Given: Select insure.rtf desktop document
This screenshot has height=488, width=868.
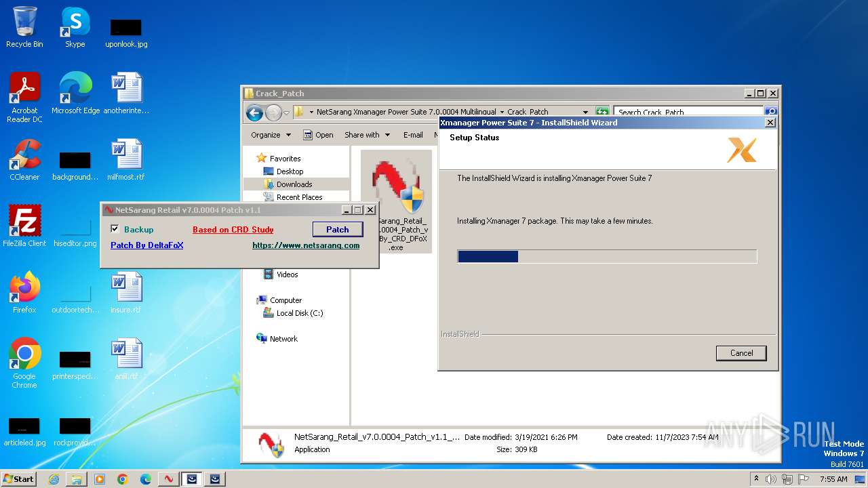Looking at the screenshot, I should tap(126, 292).
